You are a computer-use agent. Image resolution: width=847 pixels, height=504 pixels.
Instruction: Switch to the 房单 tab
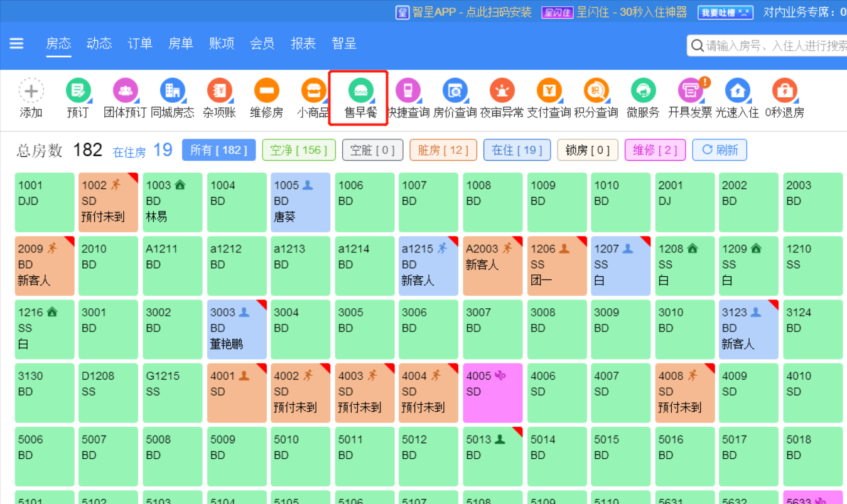181,43
